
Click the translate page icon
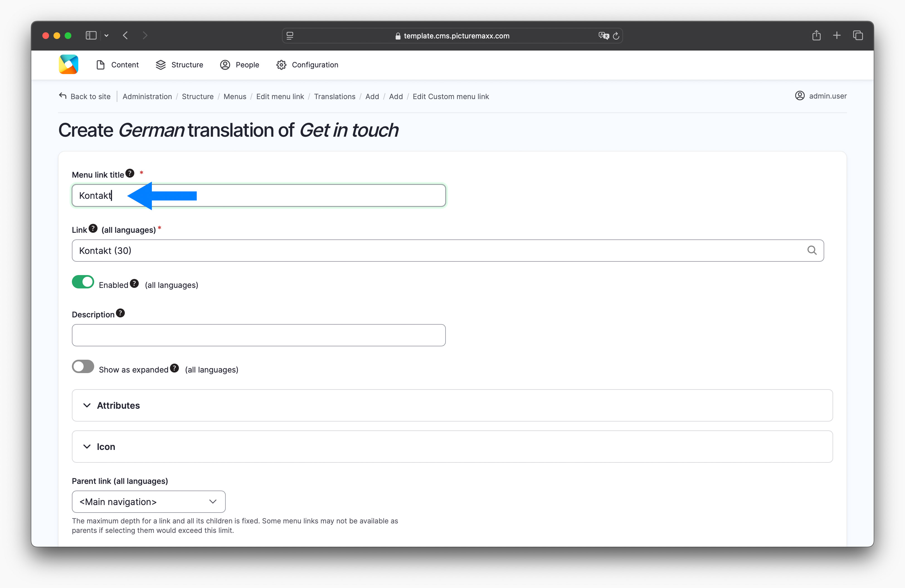coord(604,36)
